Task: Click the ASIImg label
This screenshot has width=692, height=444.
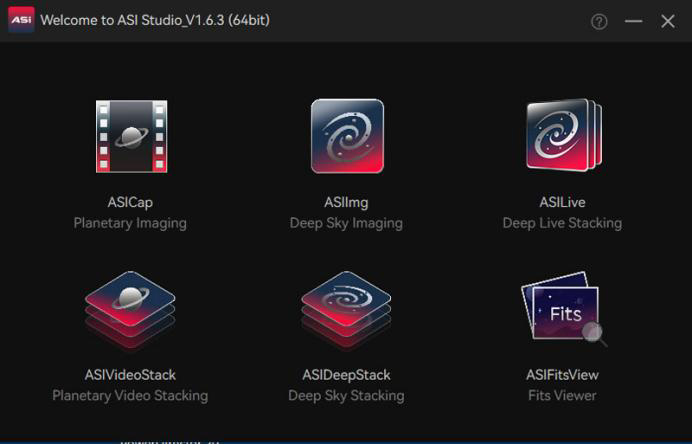Action: (346, 203)
